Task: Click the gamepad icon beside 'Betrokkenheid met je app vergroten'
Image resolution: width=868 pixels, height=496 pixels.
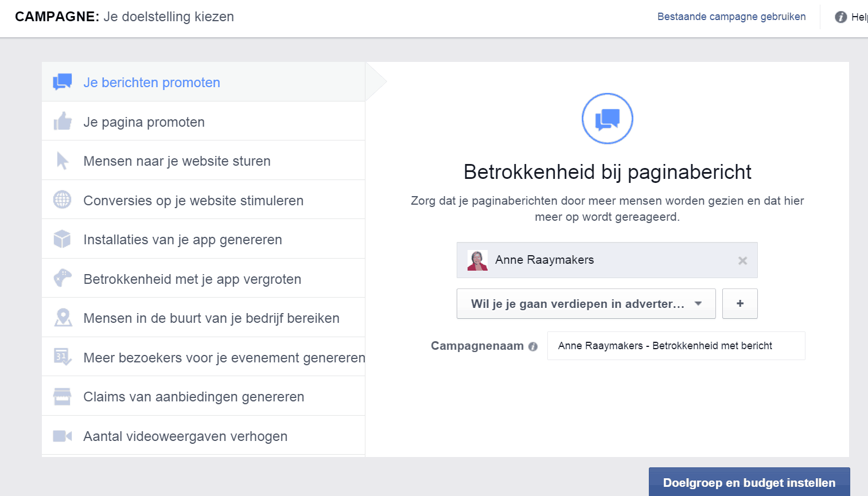Action: coord(63,278)
